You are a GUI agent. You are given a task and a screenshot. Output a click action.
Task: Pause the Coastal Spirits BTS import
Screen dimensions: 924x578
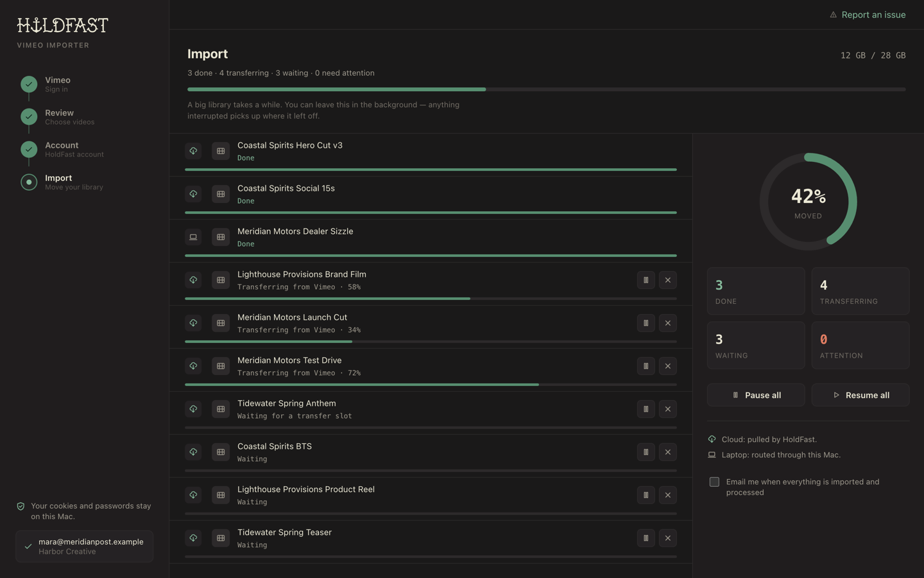[646, 452]
